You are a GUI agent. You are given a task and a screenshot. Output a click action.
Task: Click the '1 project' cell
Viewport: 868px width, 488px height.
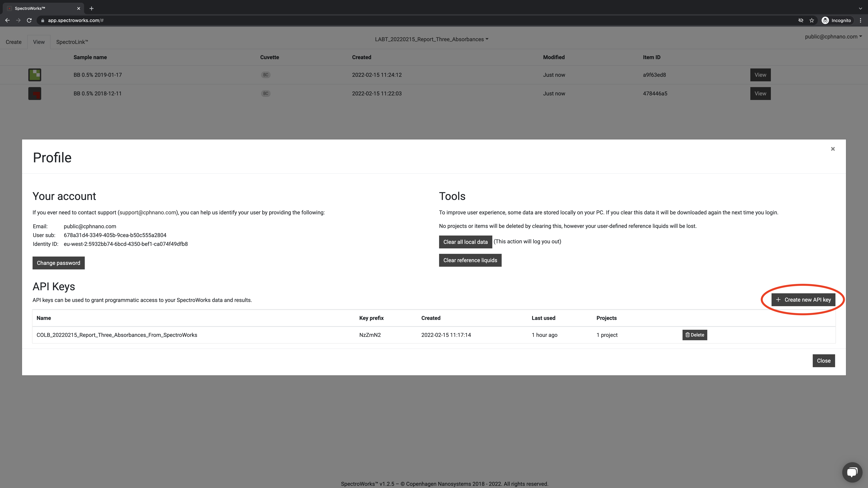[x=607, y=335]
